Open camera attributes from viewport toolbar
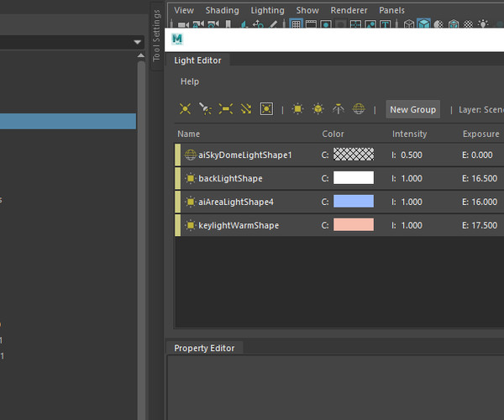This screenshot has width=504, height=420. pos(213,24)
